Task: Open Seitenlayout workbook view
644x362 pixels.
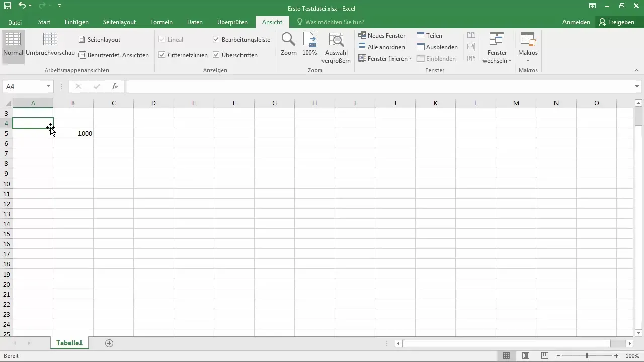Action: tap(100, 39)
